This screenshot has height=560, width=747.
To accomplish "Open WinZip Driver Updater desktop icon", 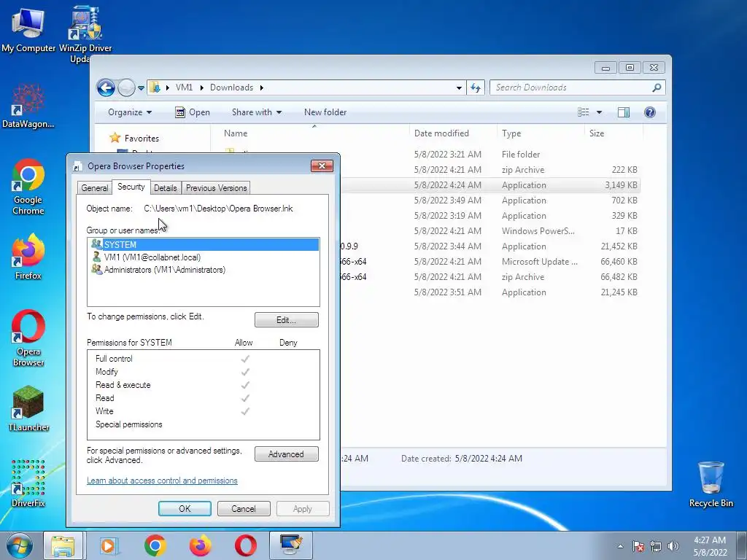I will 84,34.
